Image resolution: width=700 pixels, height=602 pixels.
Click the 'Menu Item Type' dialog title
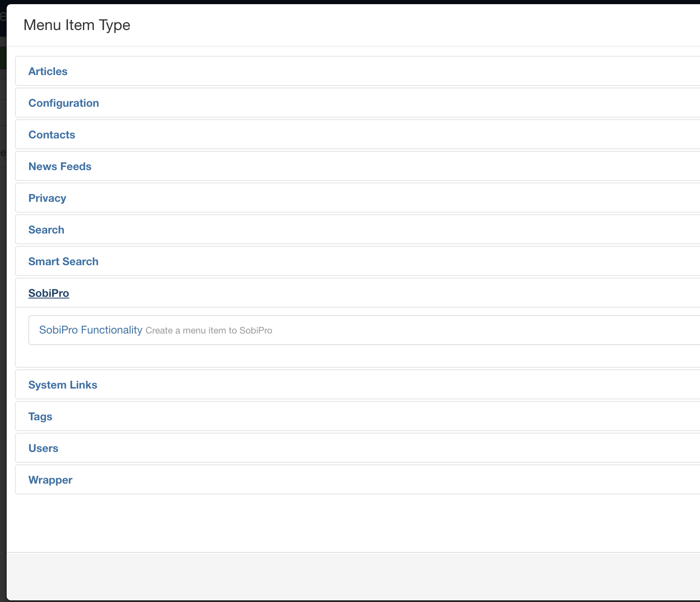(x=77, y=25)
